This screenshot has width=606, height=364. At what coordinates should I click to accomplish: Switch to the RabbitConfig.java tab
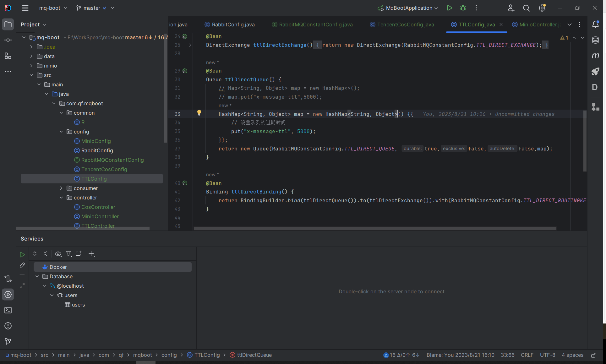[x=230, y=24]
